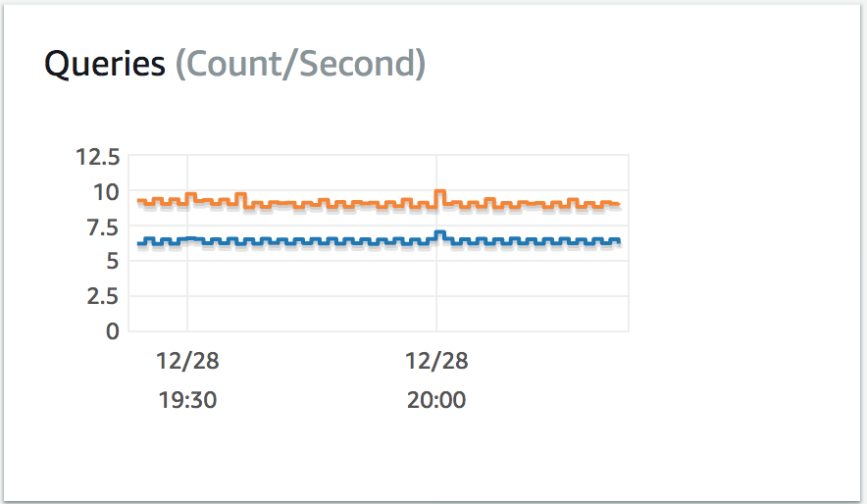Image resolution: width=867 pixels, height=504 pixels.
Task: Click the 20:00 gridline between orange and blue lines
Action: point(436,219)
